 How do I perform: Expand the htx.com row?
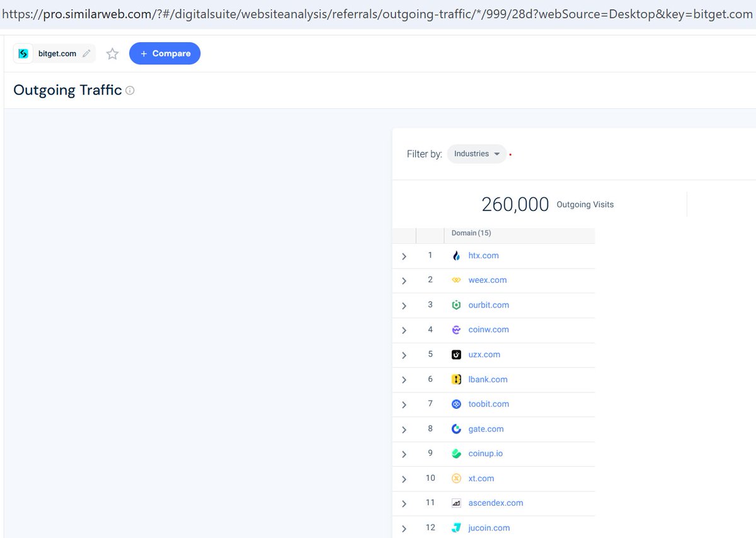[404, 256]
